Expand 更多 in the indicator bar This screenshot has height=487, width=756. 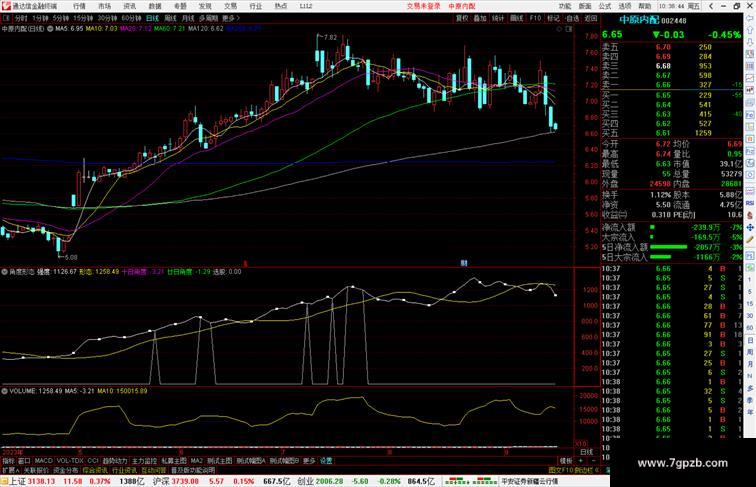[x=310, y=461]
